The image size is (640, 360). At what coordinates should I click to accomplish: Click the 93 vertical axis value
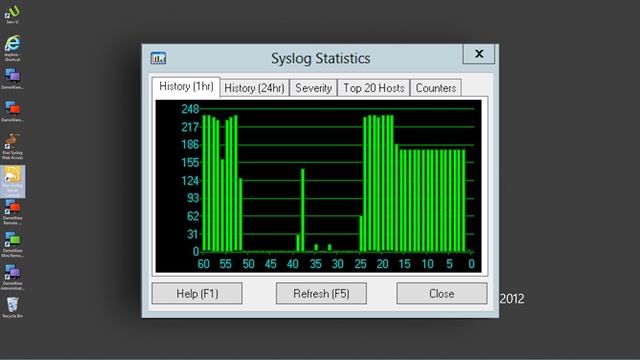point(193,198)
